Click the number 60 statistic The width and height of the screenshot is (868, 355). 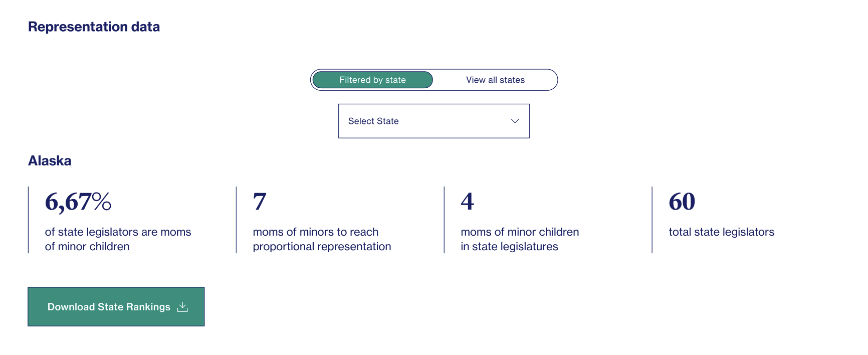point(682,202)
